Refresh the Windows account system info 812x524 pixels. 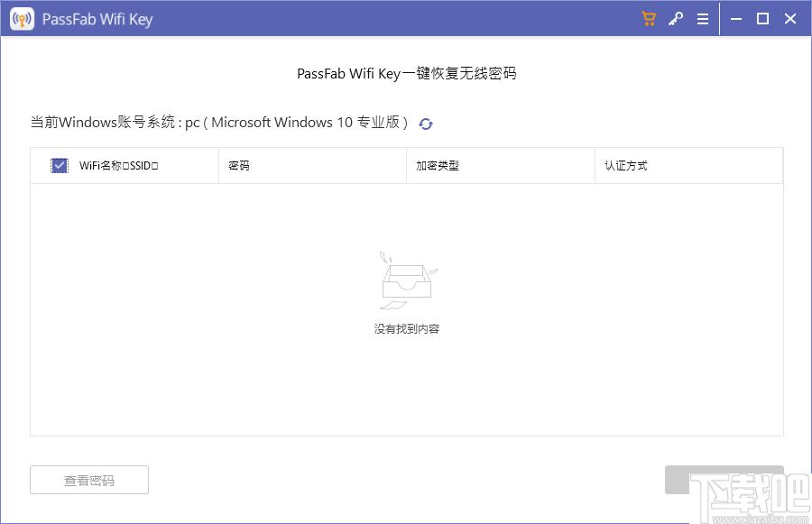(426, 124)
